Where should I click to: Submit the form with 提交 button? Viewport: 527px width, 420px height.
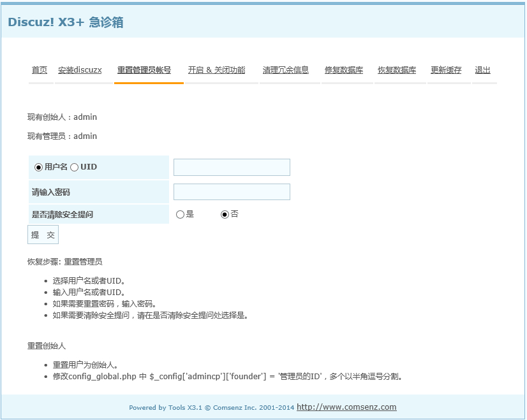tap(43, 235)
